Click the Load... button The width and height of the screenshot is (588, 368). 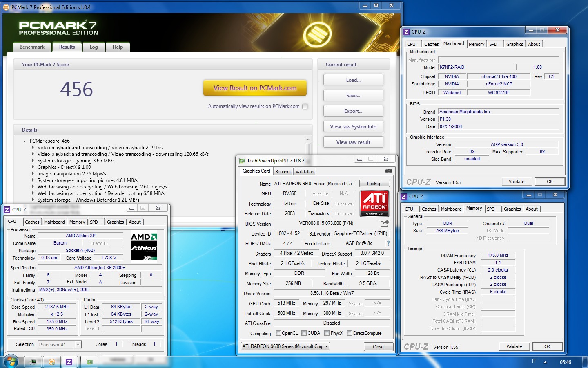(353, 80)
